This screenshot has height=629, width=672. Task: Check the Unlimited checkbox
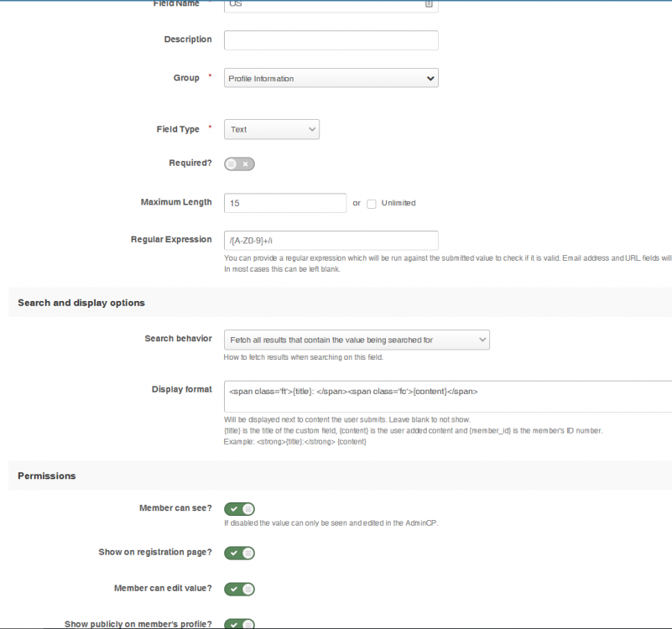pyautogui.click(x=372, y=204)
